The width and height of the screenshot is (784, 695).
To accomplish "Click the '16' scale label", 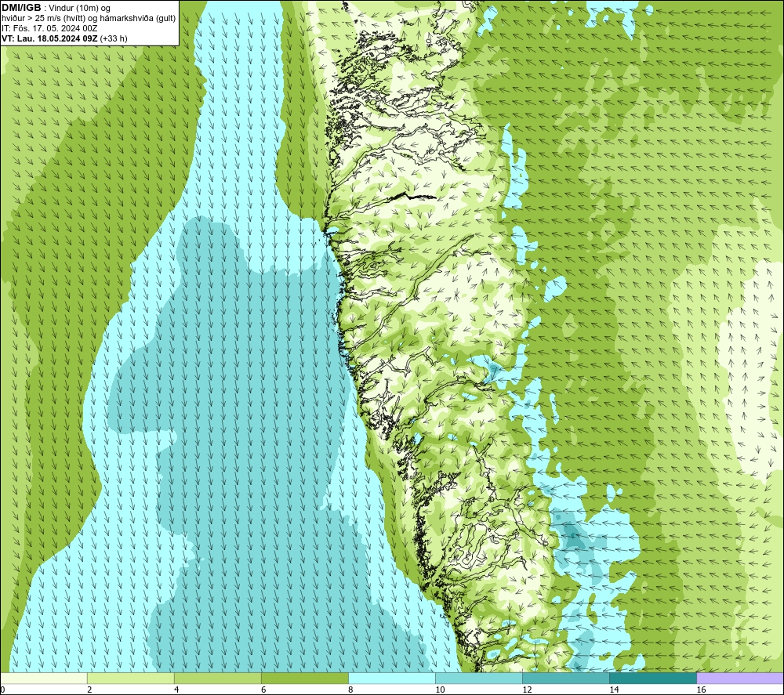I will [701, 690].
